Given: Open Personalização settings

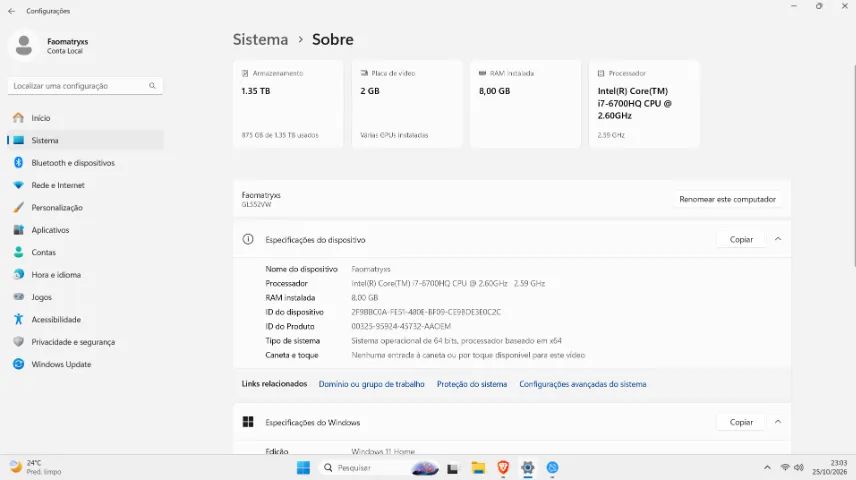Looking at the screenshot, I should (x=85, y=208).
